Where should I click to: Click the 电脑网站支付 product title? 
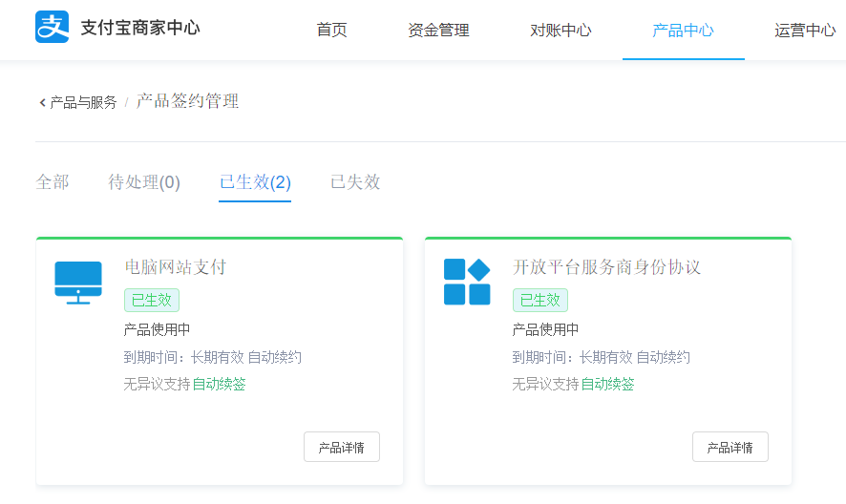[x=176, y=267]
